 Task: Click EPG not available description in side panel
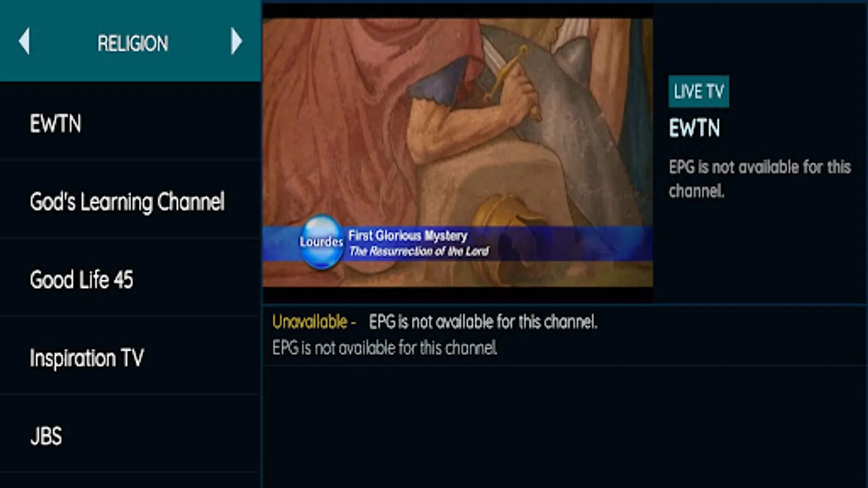[x=759, y=178]
